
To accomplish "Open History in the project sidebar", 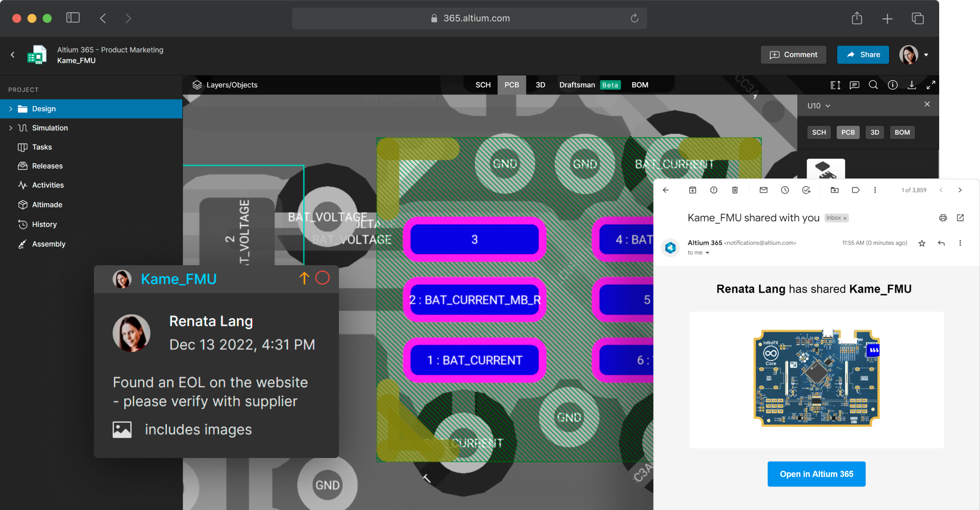I will point(44,224).
